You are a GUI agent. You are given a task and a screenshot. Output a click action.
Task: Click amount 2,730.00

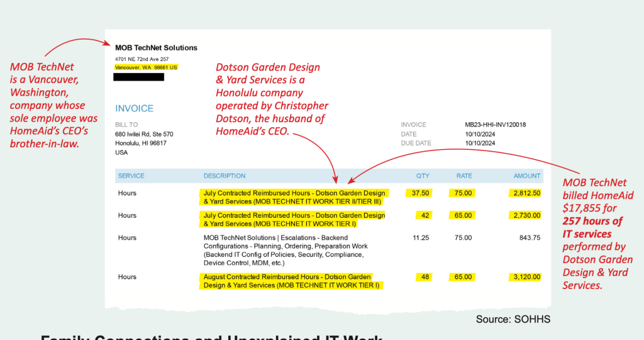pos(526,215)
